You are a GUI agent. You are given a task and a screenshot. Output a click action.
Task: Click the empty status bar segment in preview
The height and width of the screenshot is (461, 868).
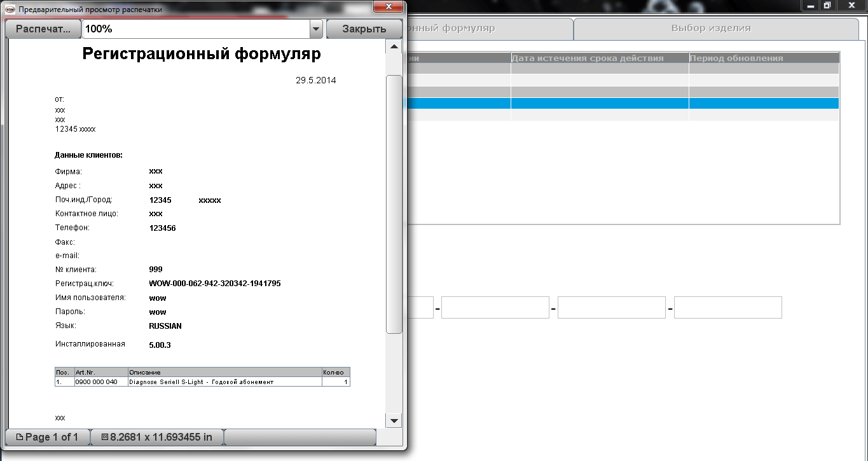click(x=300, y=437)
